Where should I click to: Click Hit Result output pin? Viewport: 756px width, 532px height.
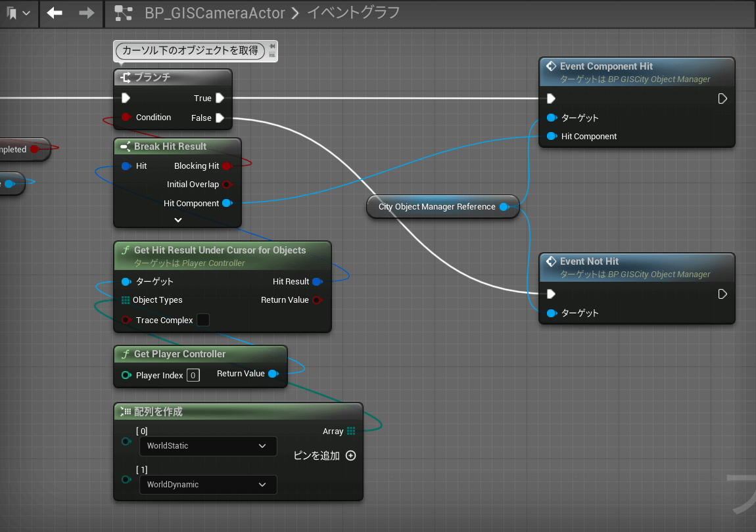coord(317,282)
